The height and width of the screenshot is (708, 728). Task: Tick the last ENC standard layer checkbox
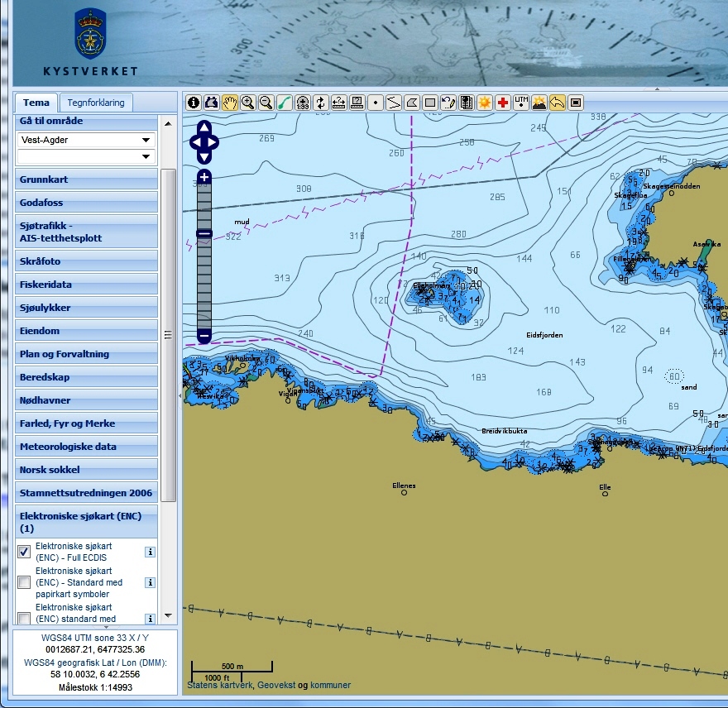[24, 618]
